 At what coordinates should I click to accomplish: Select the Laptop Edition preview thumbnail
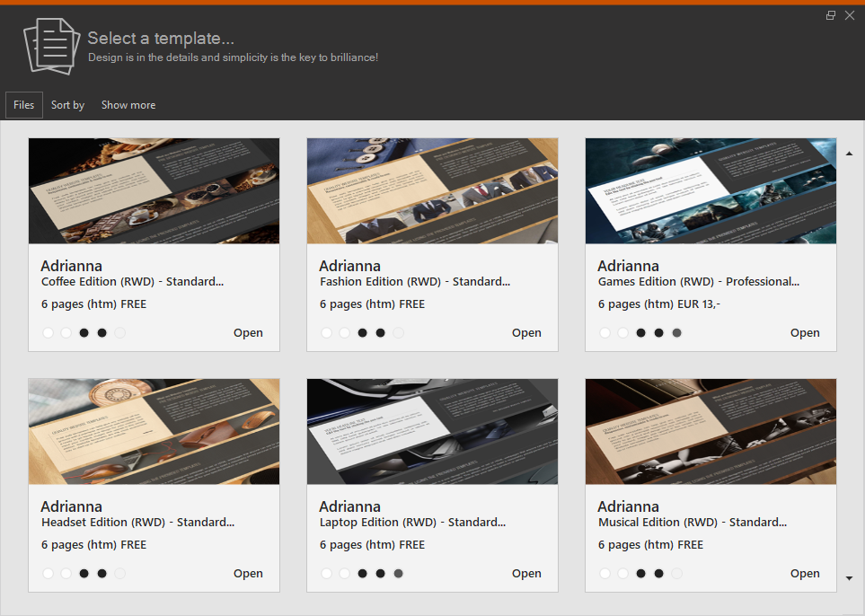pos(433,432)
